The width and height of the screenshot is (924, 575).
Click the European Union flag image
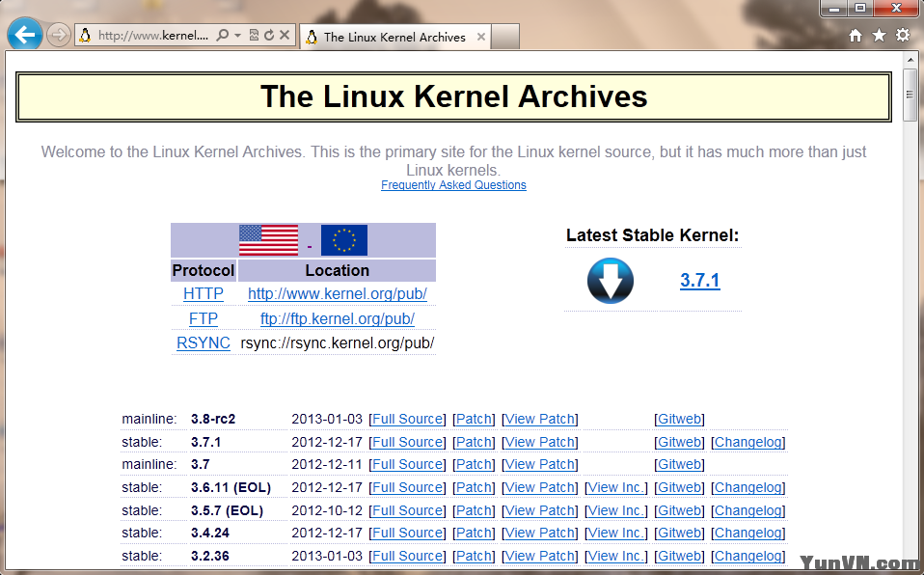[x=344, y=240]
